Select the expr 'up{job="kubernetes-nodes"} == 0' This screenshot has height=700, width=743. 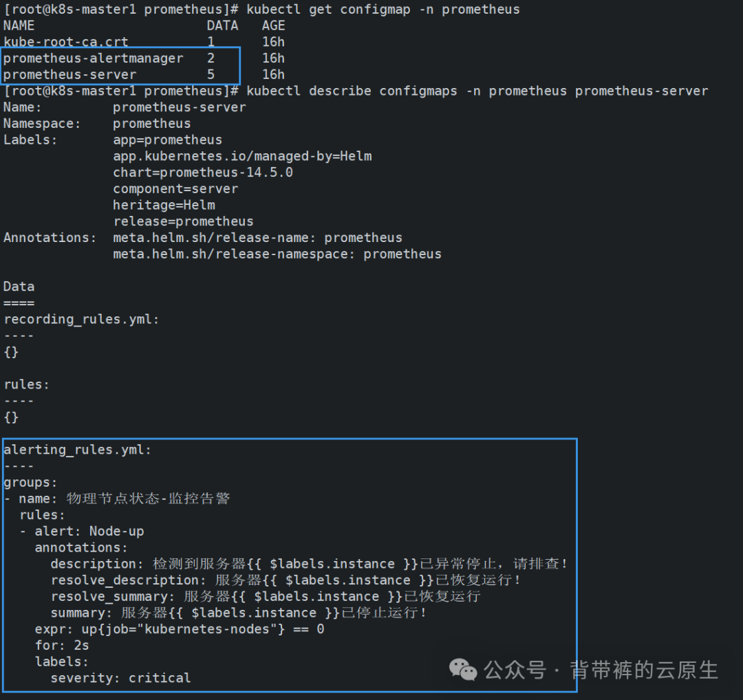click(203, 629)
